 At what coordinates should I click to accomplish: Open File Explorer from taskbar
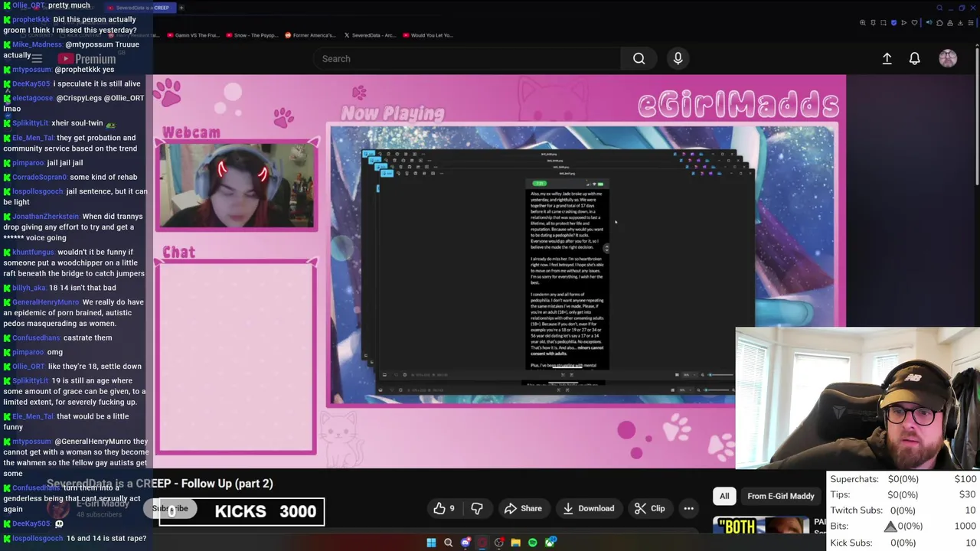click(515, 543)
